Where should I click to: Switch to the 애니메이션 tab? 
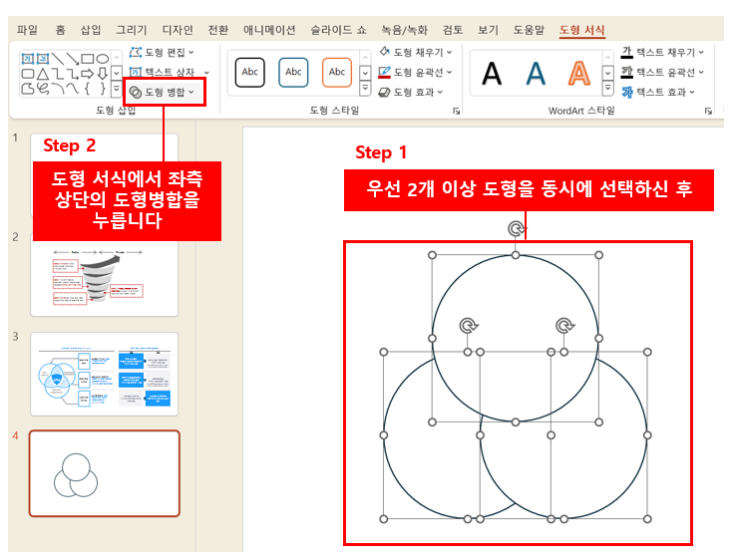click(269, 30)
